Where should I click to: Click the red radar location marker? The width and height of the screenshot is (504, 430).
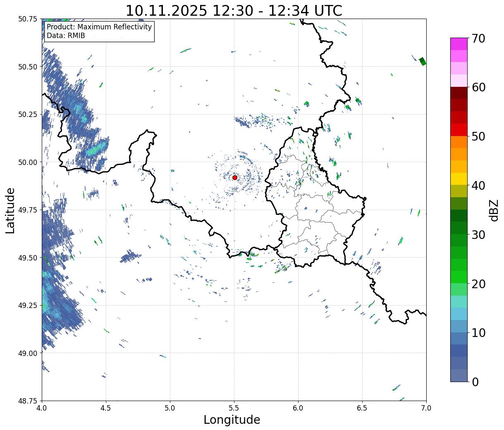pyautogui.click(x=235, y=177)
